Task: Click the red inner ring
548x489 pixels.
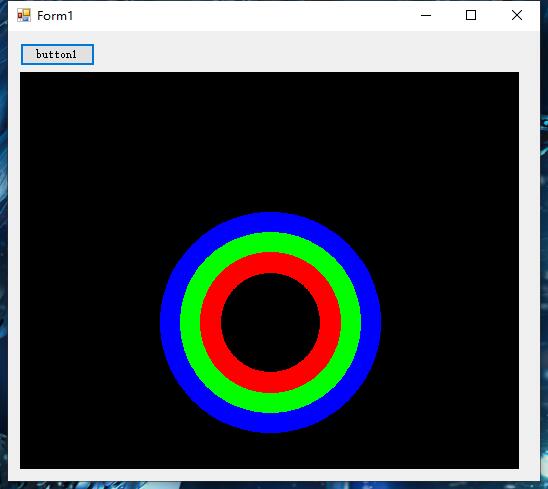Action: click(x=210, y=322)
